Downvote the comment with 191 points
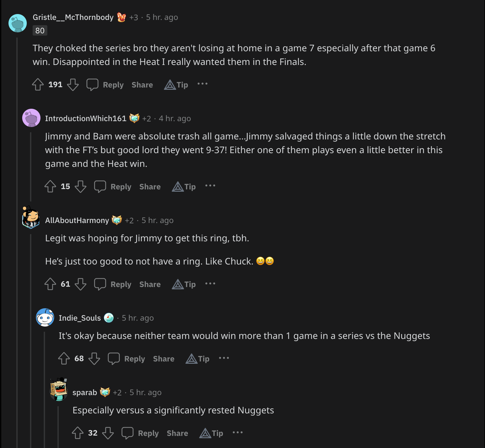Viewport: 485px width, 448px height. 73,85
